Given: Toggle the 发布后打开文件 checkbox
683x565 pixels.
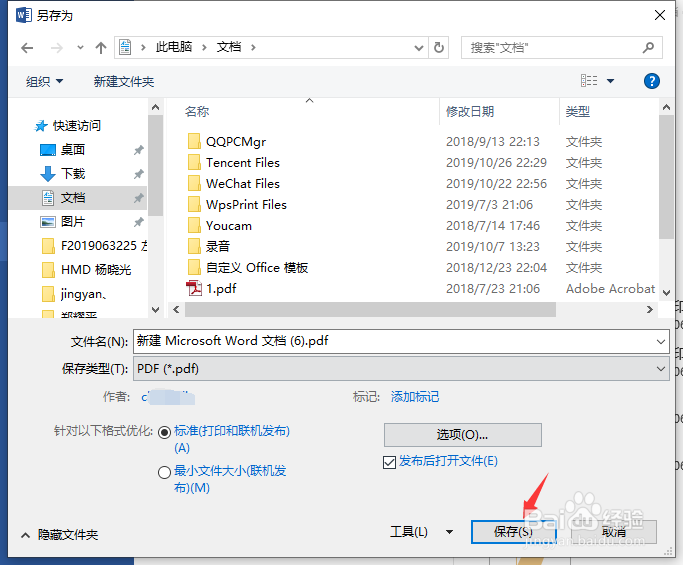Looking at the screenshot, I should (x=389, y=462).
